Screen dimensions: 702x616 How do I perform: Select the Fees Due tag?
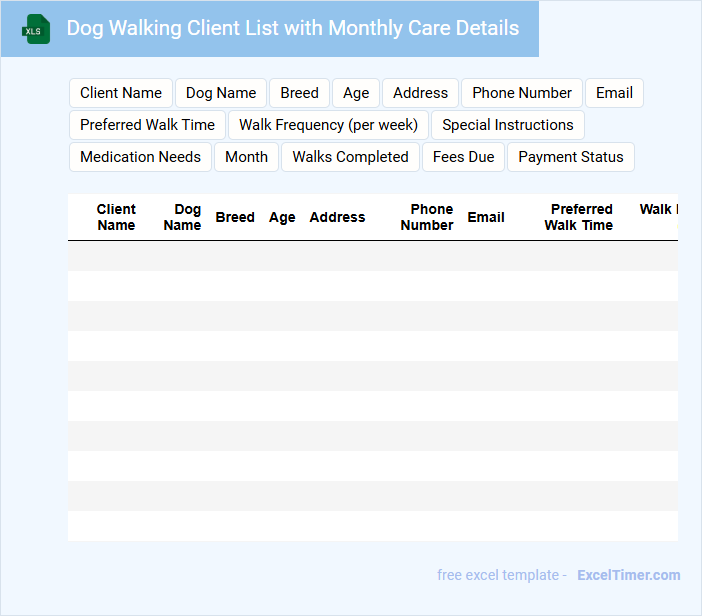[463, 157]
